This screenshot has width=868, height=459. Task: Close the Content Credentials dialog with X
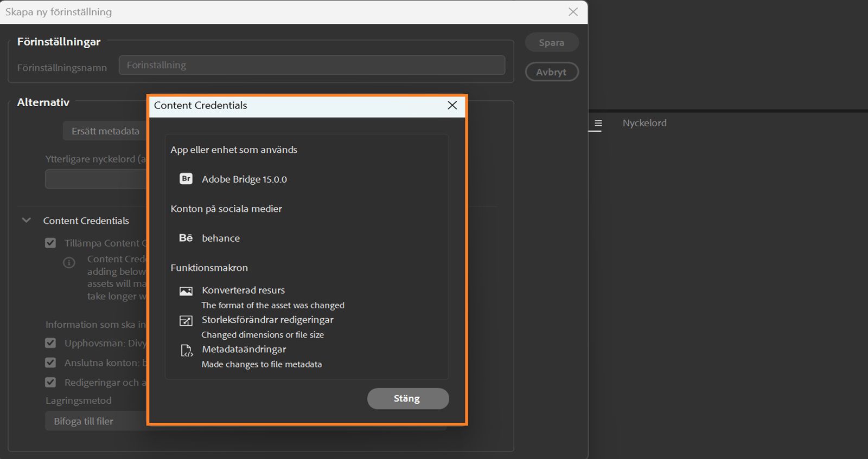(452, 105)
